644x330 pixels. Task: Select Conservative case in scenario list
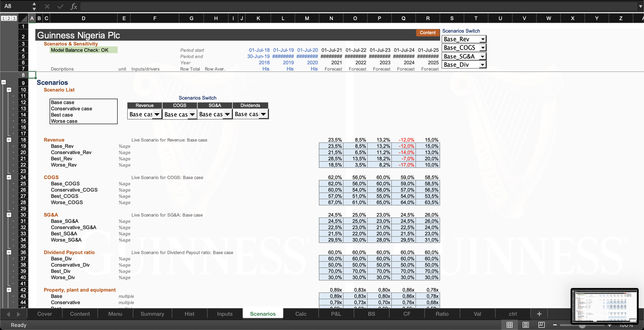tap(72, 109)
